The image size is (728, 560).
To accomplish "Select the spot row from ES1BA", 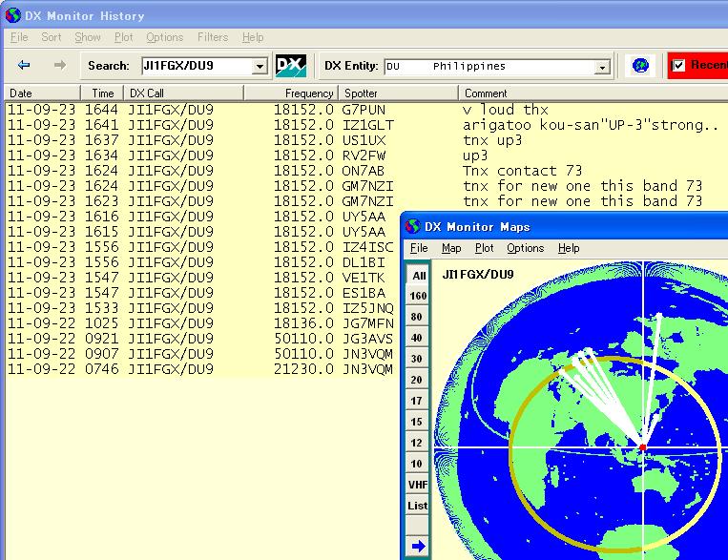I will pos(202,293).
